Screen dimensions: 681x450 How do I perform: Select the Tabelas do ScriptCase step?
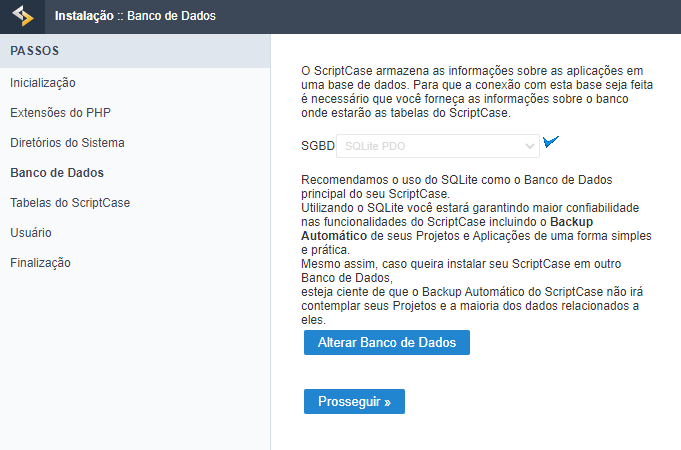tap(70, 203)
